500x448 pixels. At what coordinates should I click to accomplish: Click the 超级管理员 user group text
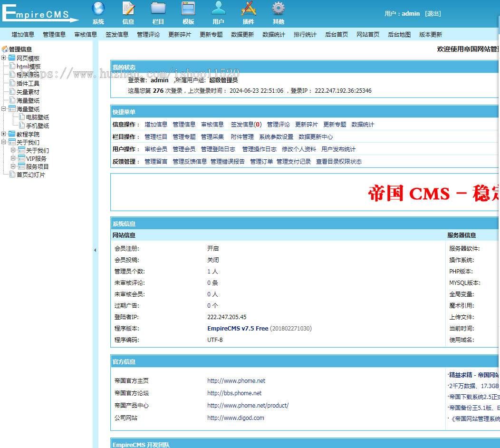(223, 80)
